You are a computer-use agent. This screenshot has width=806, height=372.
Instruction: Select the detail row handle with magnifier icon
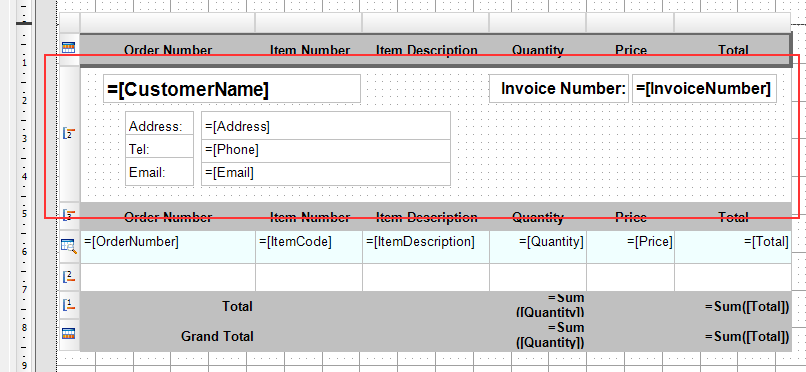coord(68,246)
